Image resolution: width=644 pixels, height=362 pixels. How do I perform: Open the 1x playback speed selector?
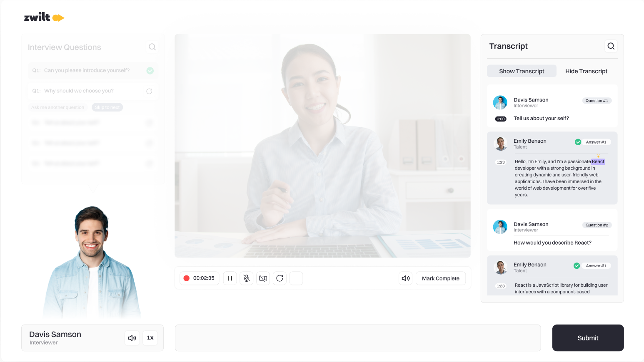pos(150,338)
